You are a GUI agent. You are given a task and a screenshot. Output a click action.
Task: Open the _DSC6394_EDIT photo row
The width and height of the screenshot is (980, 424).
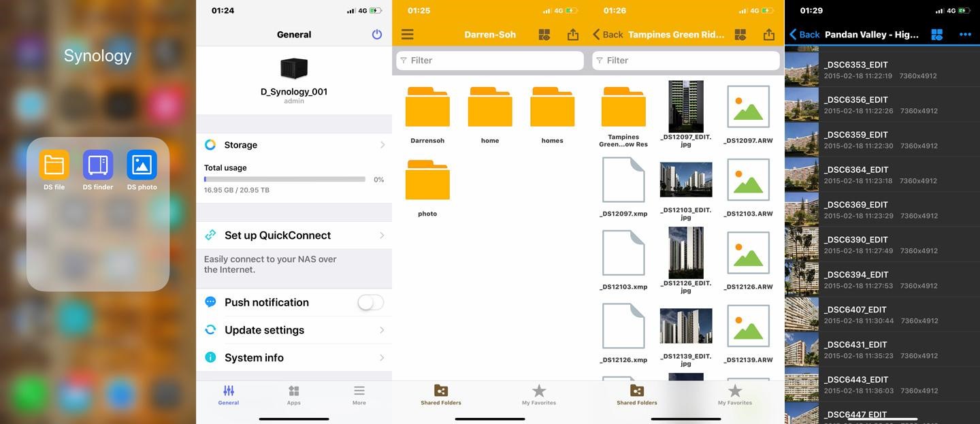882,280
